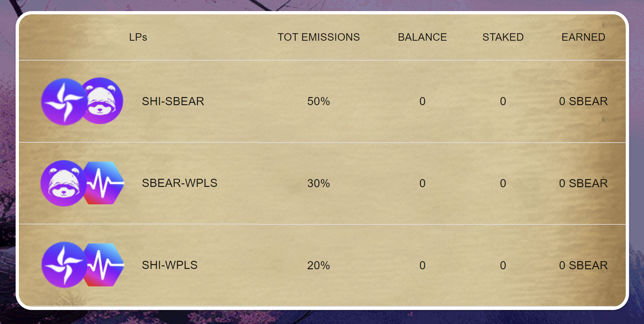Click the bear icon in SBEAR-WPLS row
Screen dimensions: 644x324
pyautogui.click(x=63, y=183)
